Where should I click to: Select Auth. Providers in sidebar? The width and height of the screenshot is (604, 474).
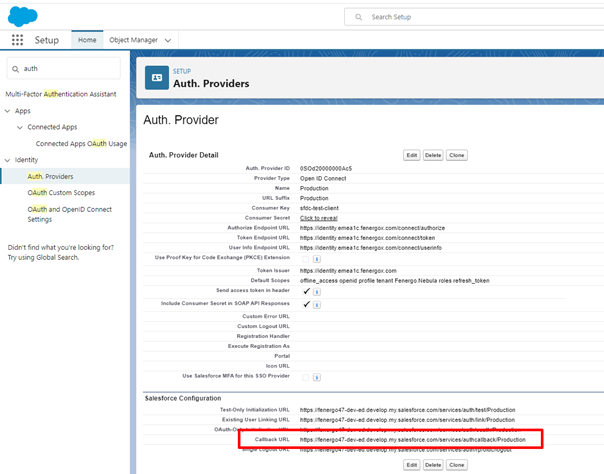click(50, 176)
